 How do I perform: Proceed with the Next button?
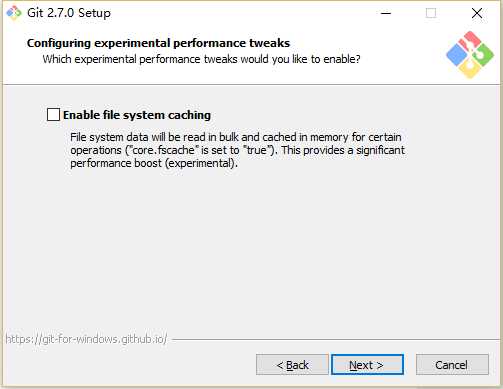pos(367,365)
